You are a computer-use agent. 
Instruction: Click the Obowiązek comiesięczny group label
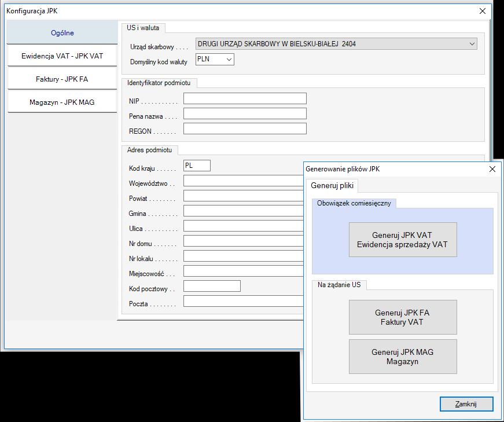[354, 203]
